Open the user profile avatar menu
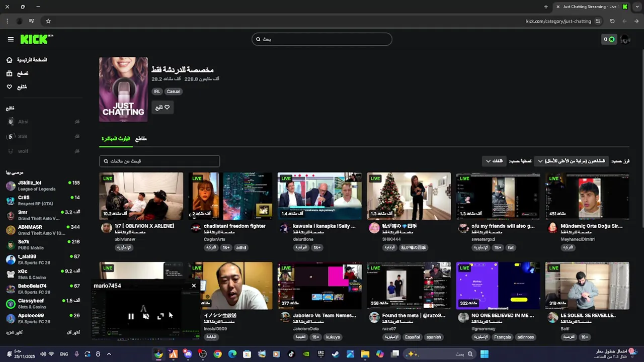644x362 pixels. [x=625, y=39]
